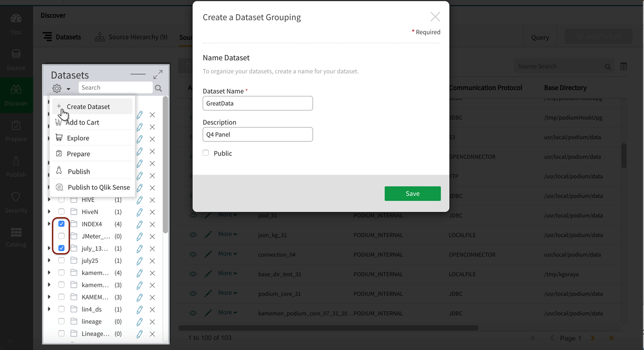Click the grid view icon beside Source Search

[624, 67]
